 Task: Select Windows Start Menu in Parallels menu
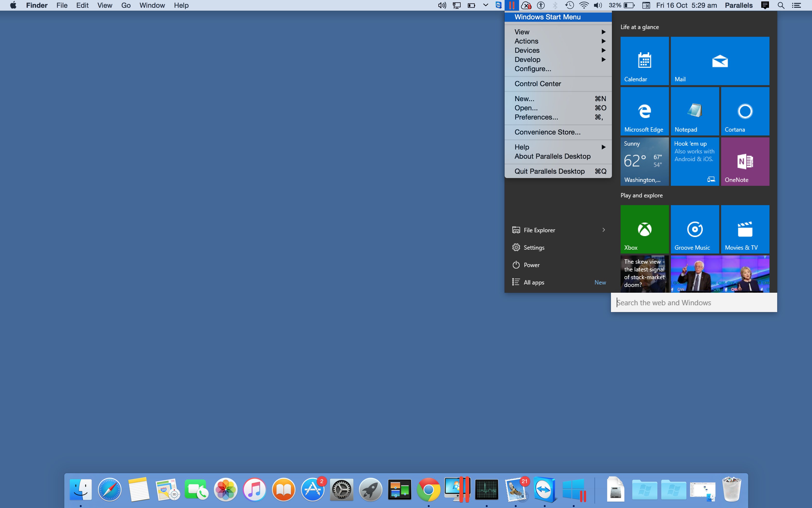click(558, 17)
